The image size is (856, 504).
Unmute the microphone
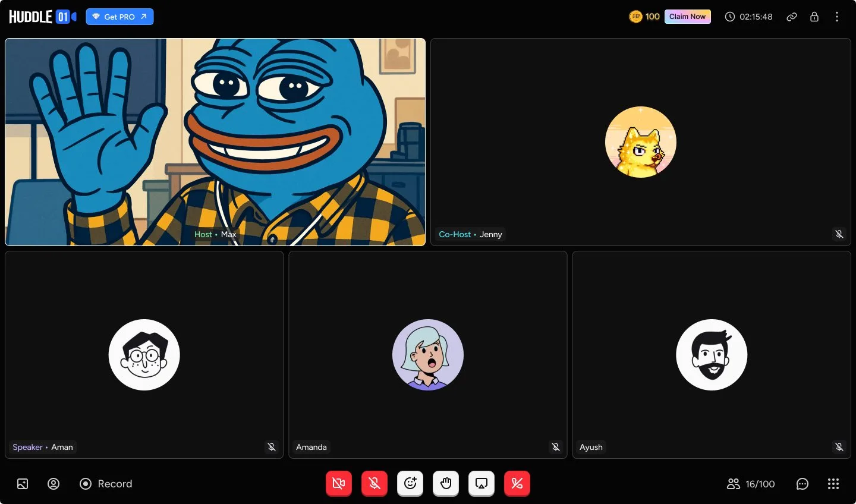click(374, 484)
